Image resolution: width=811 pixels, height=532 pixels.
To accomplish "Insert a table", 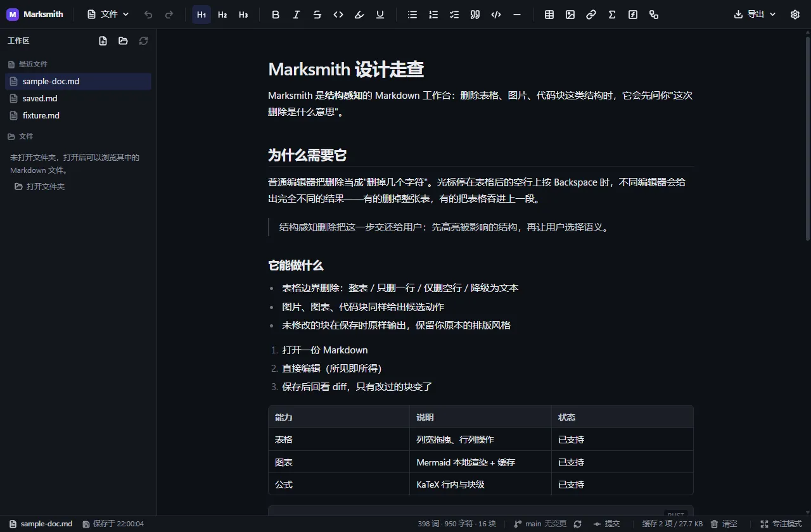I will point(549,15).
